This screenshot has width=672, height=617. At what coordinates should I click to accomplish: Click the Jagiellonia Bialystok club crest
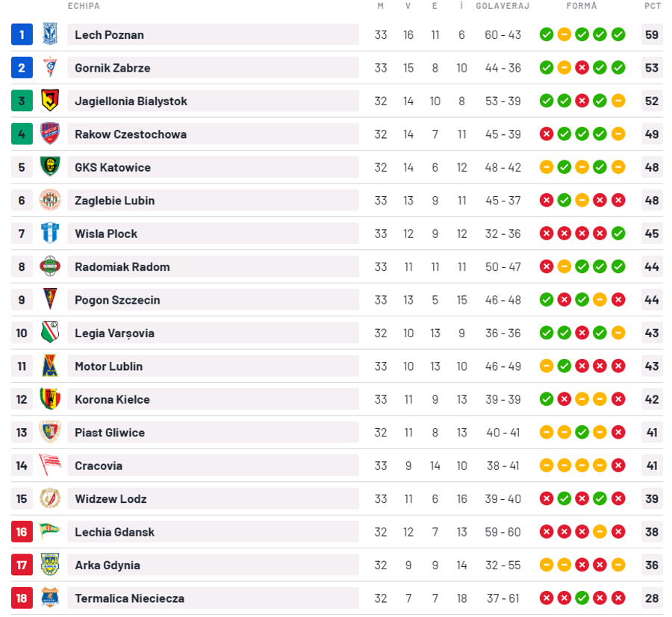[50, 101]
